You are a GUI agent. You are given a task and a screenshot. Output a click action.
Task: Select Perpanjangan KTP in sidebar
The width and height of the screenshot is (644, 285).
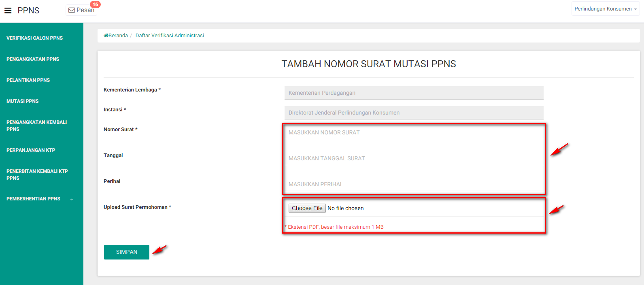(31, 150)
